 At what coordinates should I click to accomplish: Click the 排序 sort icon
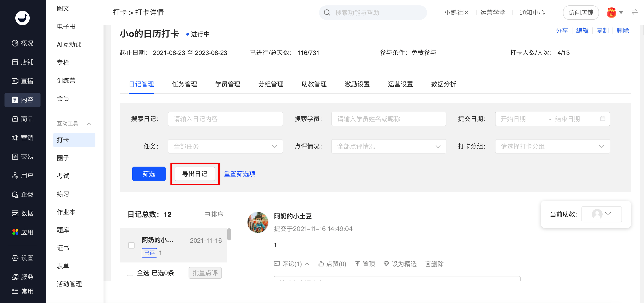(208, 214)
